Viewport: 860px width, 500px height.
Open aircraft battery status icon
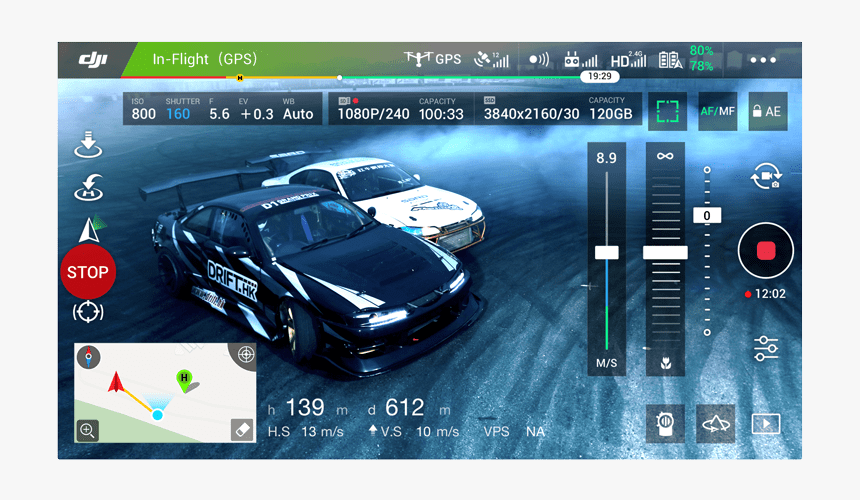[x=670, y=60]
